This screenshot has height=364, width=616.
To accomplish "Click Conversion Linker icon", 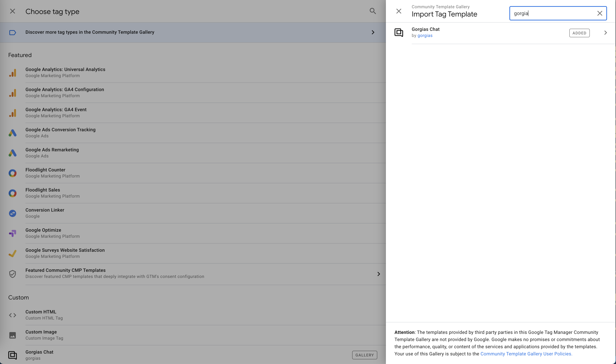I will (x=13, y=213).
